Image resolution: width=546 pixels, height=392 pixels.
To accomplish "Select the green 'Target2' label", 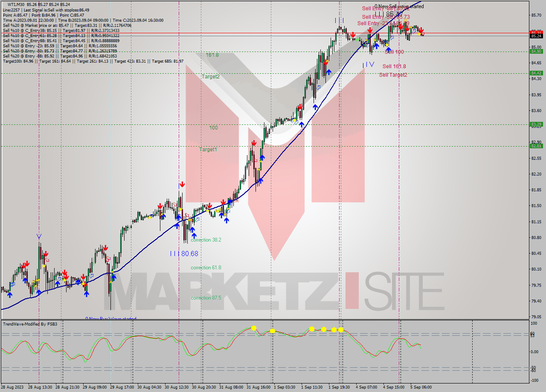I will click(x=211, y=77).
